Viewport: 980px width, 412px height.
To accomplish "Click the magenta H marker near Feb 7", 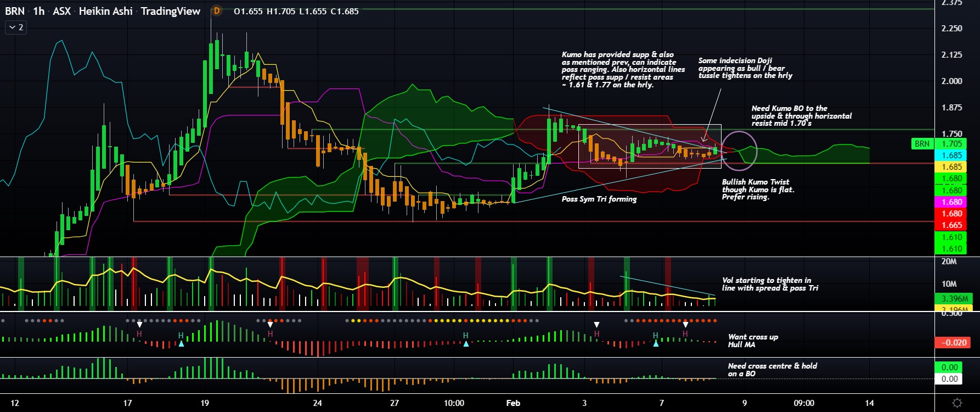I will [x=685, y=334].
